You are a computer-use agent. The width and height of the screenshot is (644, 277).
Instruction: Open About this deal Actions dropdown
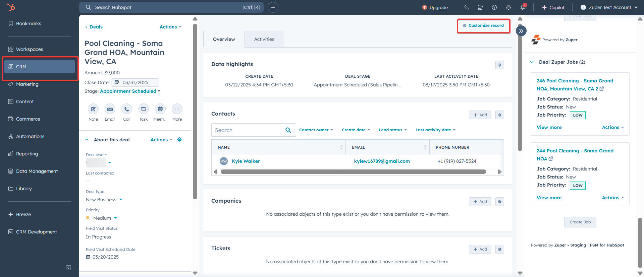pyautogui.click(x=161, y=140)
